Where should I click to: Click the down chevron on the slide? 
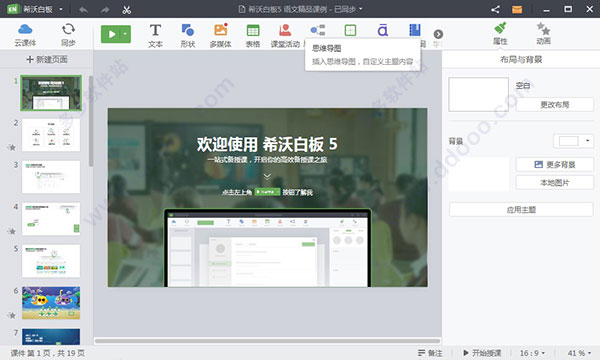[x=267, y=176]
